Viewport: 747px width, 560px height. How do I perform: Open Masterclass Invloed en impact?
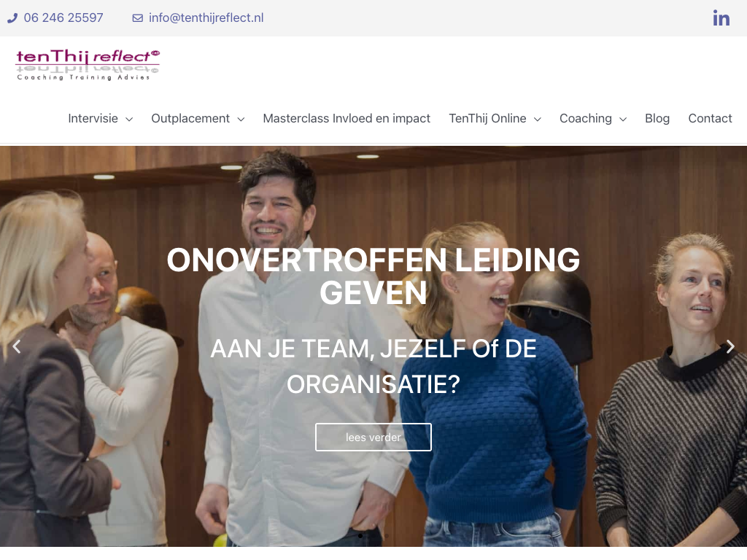[347, 118]
